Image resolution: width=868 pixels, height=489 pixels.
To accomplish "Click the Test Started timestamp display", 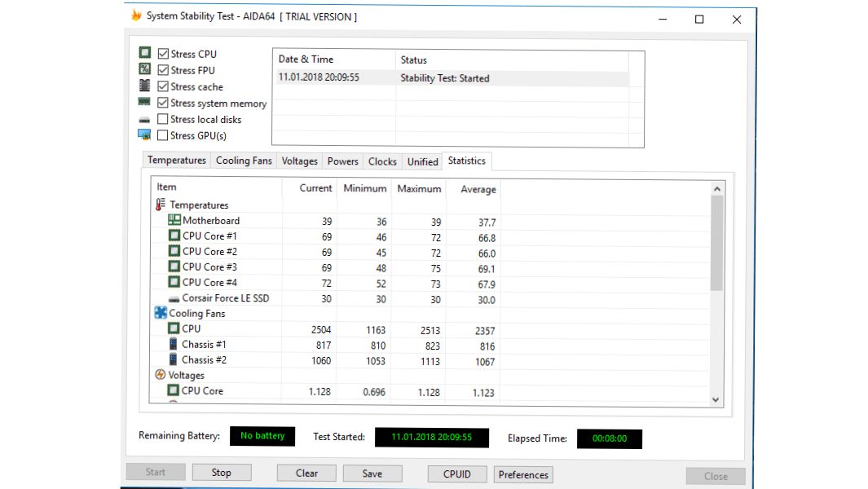I will coord(432,437).
